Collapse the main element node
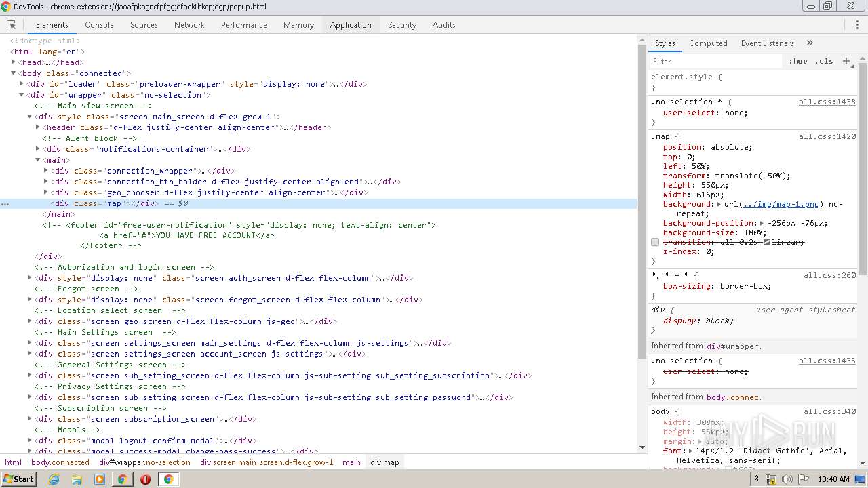This screenshot has height=488, width=868. point(38,160)
